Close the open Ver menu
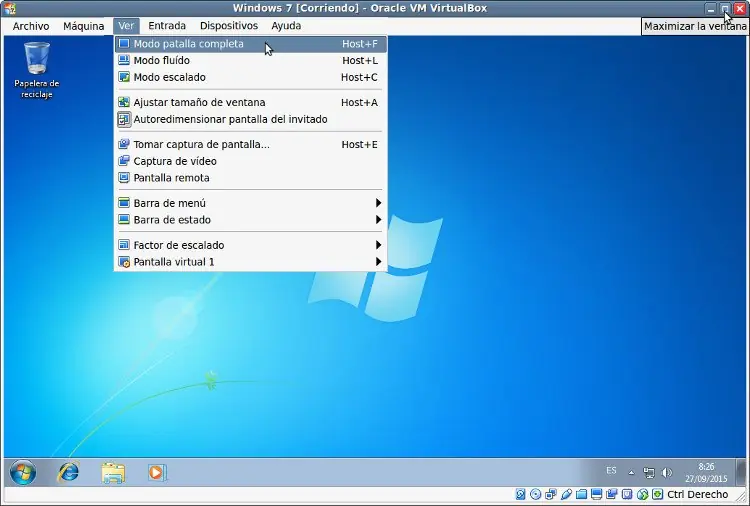 [x=126, y=26]
